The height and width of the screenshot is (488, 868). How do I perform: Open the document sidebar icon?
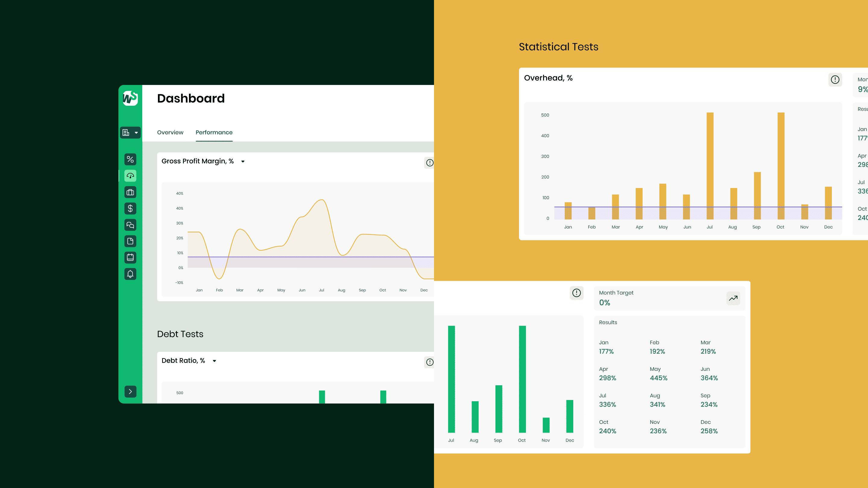click(x=130, y=241)
